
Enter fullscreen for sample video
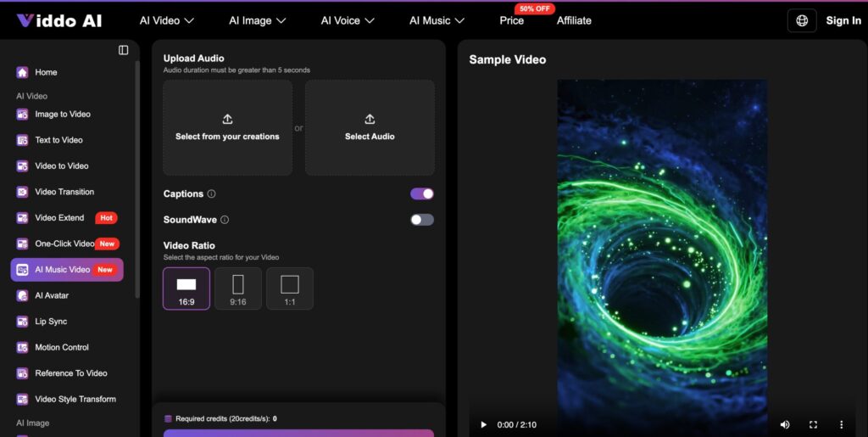pyautogui.click(x=813, y=425)
